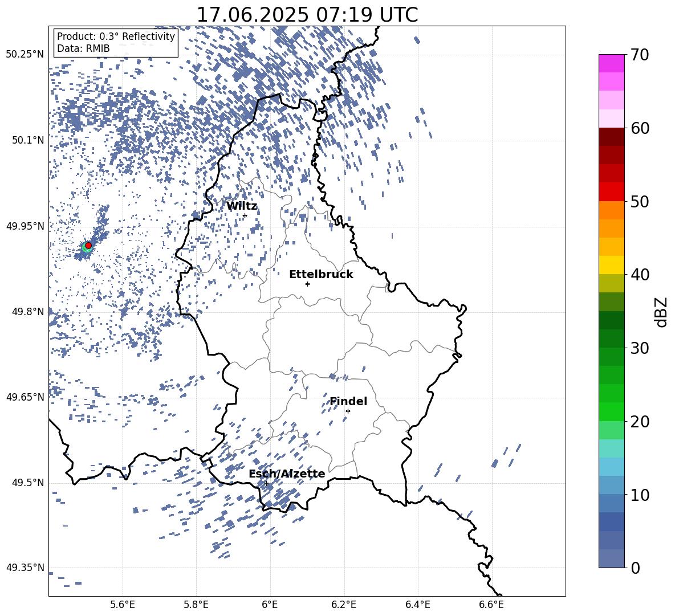Image resolution: width=675 pixels, height=616 pixels.
Task: Select the Esch/Alzette city label
Action: 287,474
